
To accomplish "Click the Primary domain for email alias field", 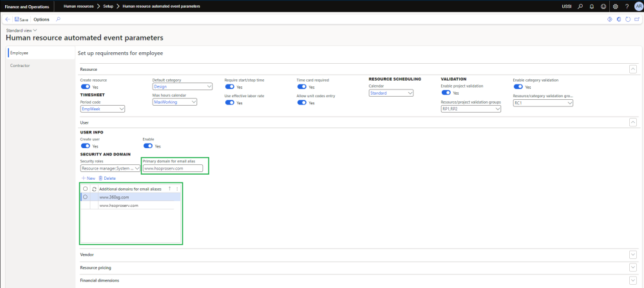I will point(172,169).
